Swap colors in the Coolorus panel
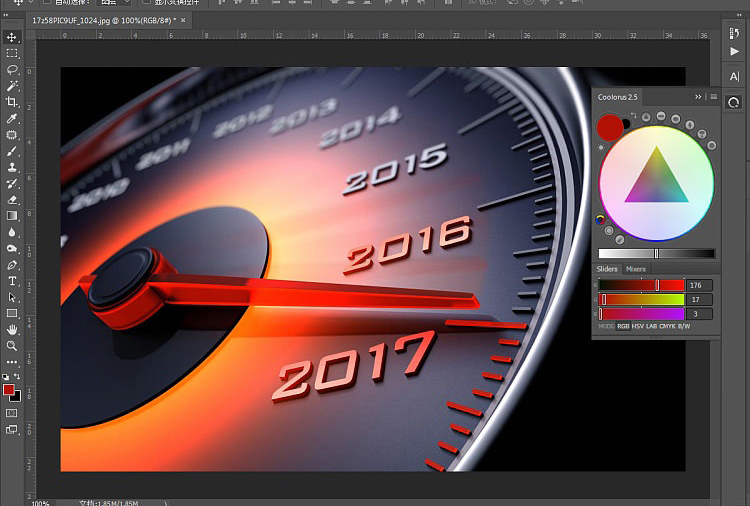This screenshot has width=750, height=506. 633,115
